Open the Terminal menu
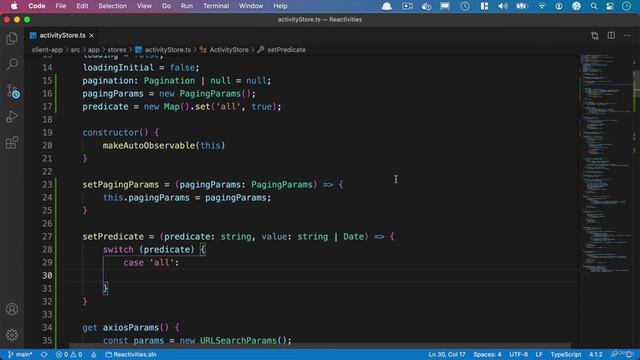The image size is (640, 360). tap(216, 6)
